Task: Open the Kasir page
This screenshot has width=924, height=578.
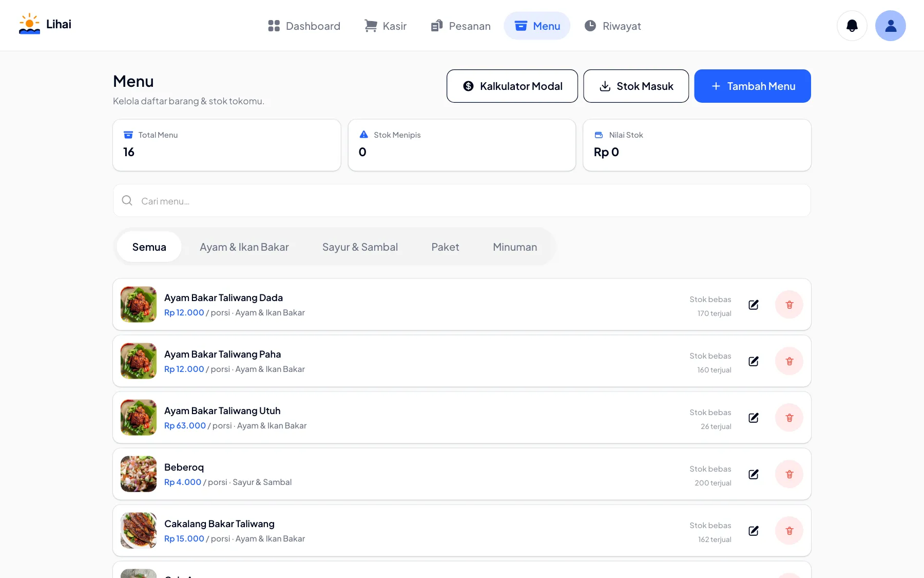Action: coord(385,26)
